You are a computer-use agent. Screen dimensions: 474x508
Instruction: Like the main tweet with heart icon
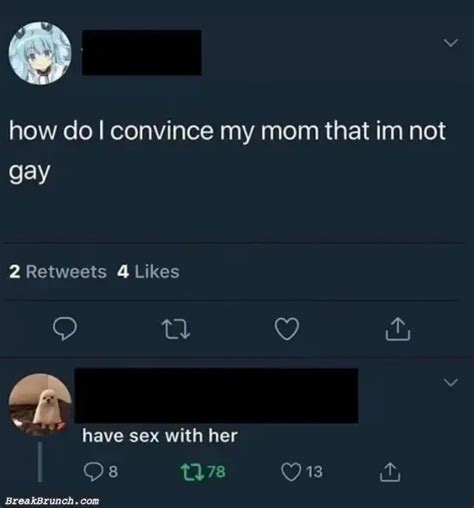(287, 329)
